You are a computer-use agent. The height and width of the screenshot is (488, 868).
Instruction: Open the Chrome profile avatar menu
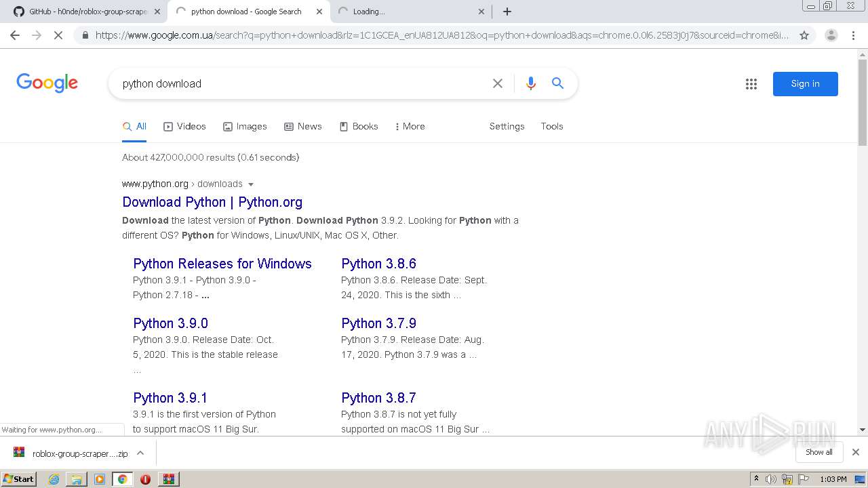(831, 35)
